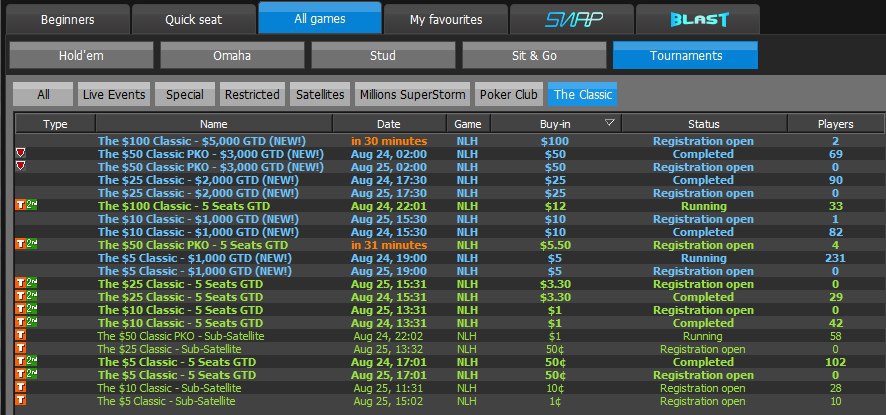This screenshot has height=415, width=886.
Task: Click orange T icon on $25 Classic Sub-Satellite row
Action: (20, 348)
